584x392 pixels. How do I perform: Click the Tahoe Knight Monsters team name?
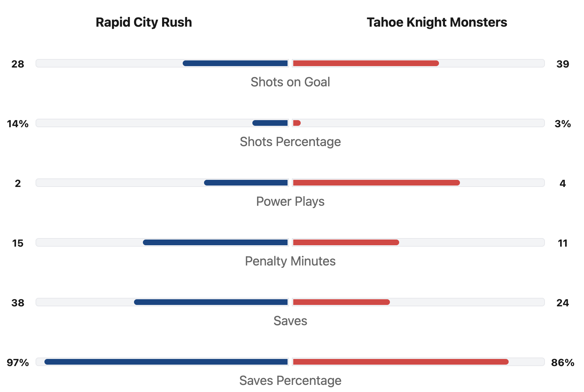[x=436, y=22]
